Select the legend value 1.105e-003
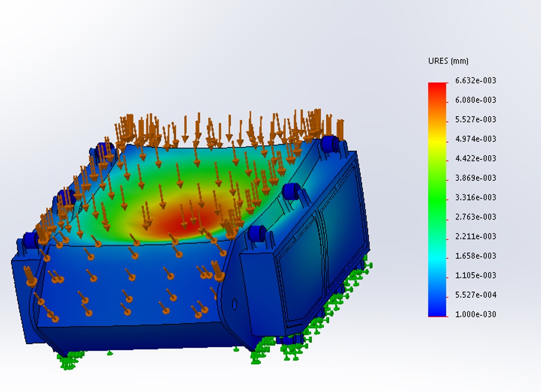 475,276
